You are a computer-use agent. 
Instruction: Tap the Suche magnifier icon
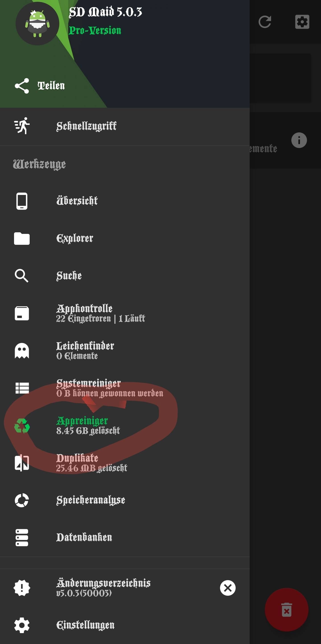tap(22, 276)
